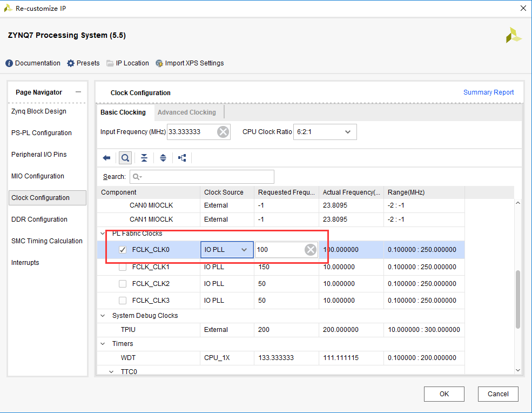532x413 pixels.
Task: Go to MIO Configuration page
Action: [x=38, y=176]
